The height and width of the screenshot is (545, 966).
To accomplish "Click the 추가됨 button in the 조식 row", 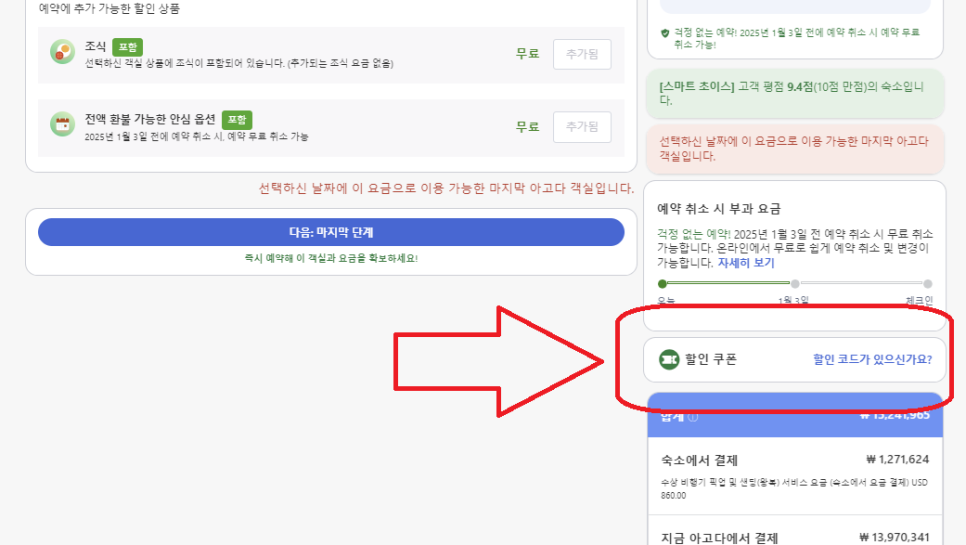I will [x=582, y=54].
